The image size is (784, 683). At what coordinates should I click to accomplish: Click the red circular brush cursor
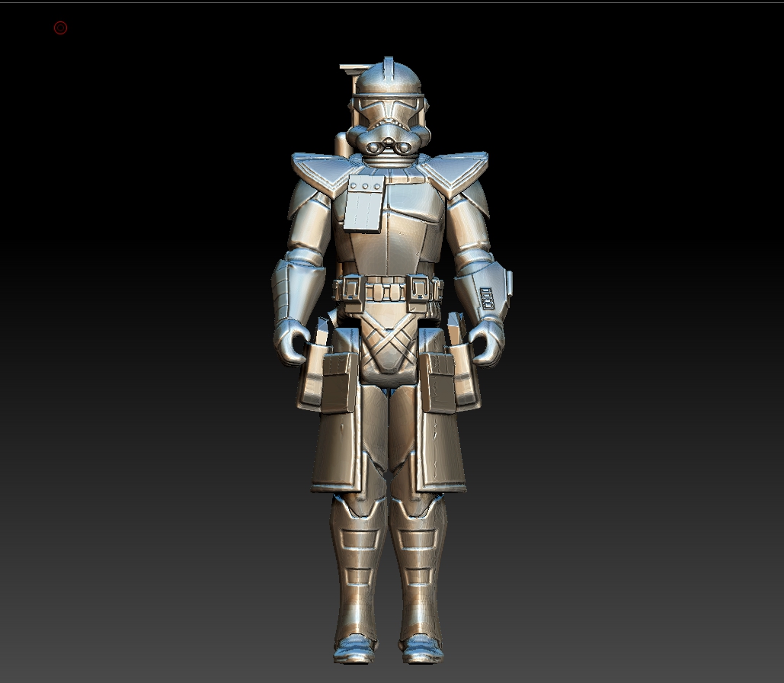click(60, 28)
